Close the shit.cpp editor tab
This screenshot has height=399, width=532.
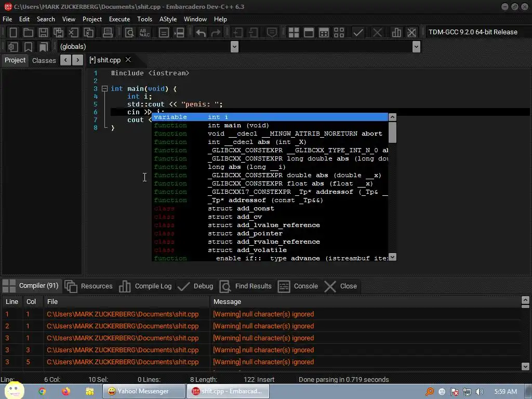pyautogui.click(x=128, y=60)
